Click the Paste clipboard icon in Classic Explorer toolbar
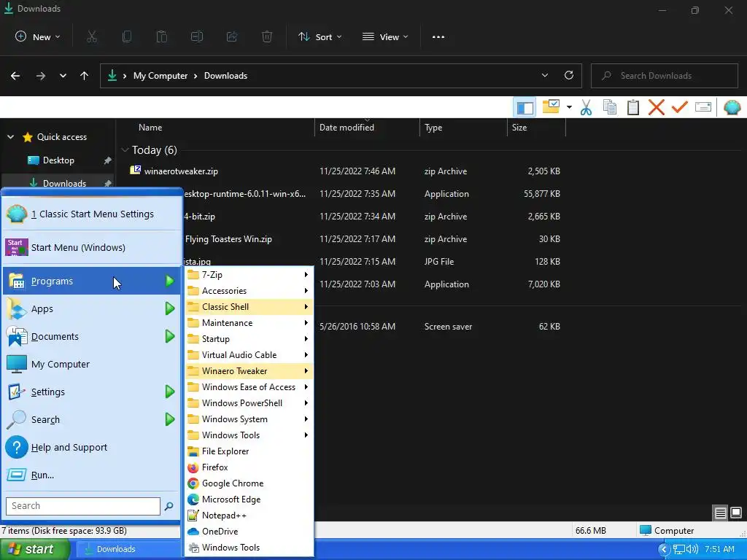The height and width of the screenshot is (560, 747). pos(632,108)
